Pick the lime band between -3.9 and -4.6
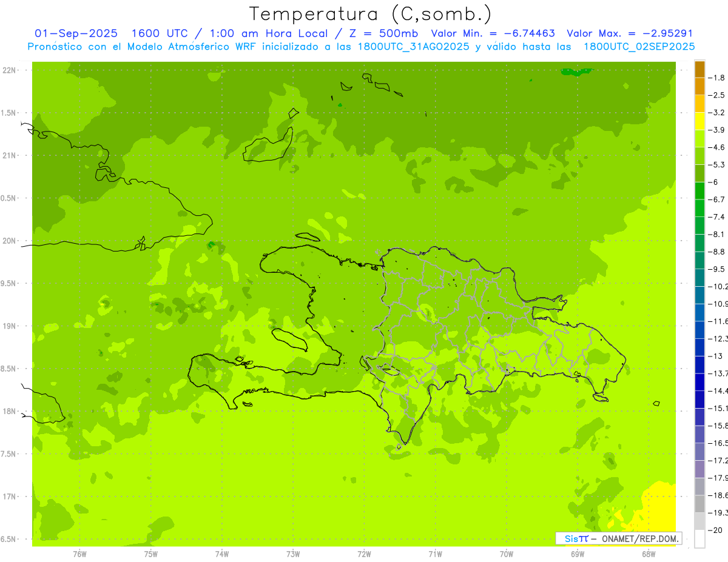728x562 pixels. coord(699,139)
